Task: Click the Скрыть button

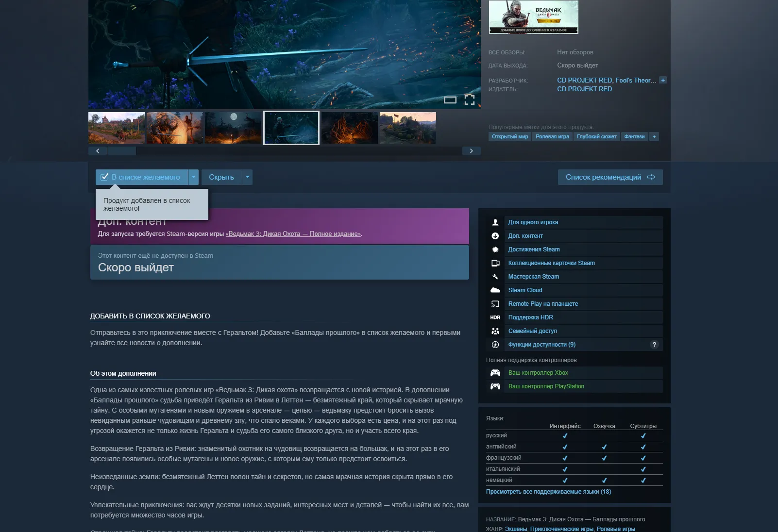Action: point(221,177)
